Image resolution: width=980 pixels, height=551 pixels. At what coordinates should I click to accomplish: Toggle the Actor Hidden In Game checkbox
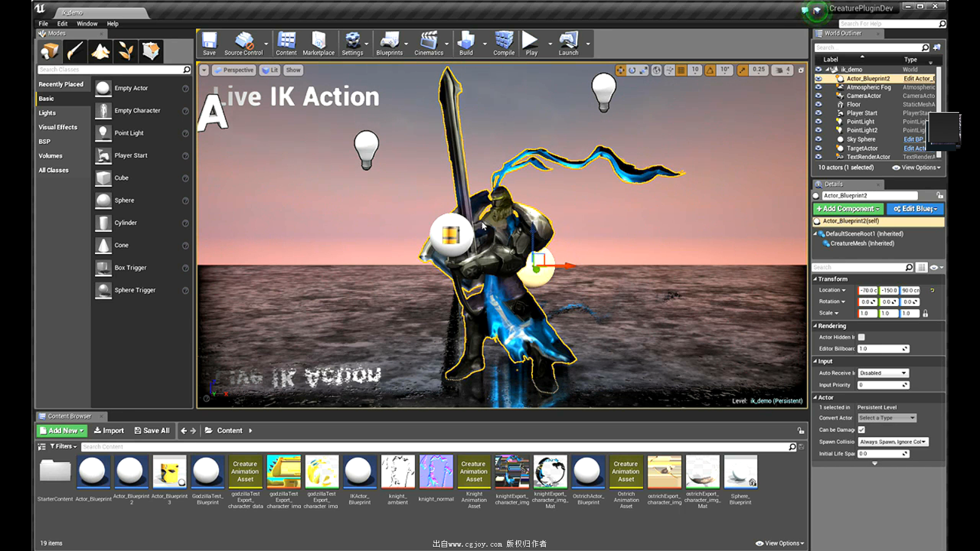coord(861,337)
